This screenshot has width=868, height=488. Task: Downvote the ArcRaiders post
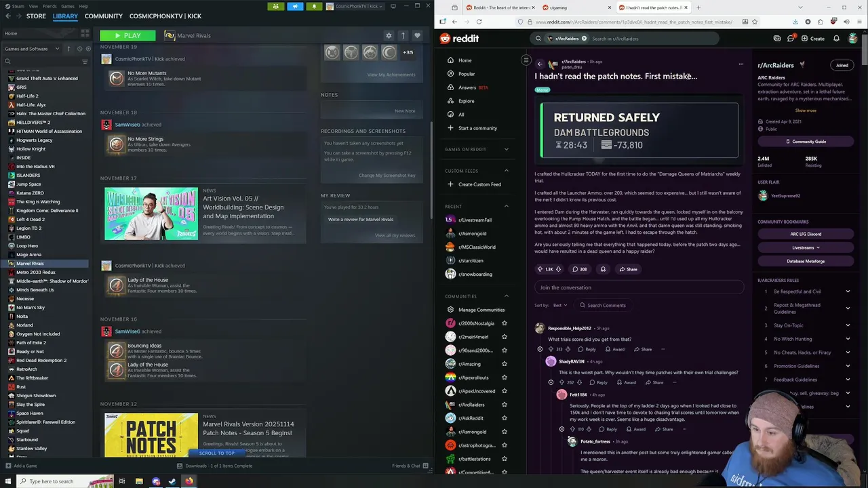coord(558,269)
